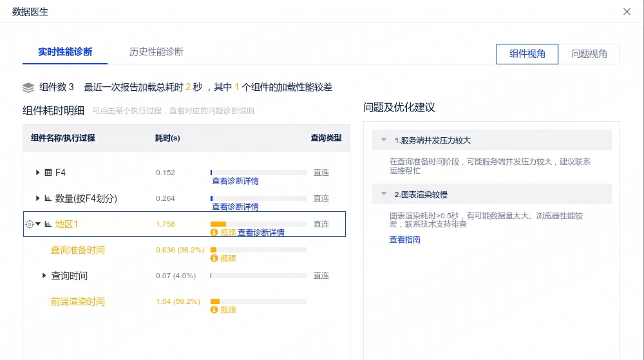This screenshot has height=360, width=644.
Task: Click the stacked layers icon beside 组件数
Action: point(28,88)
